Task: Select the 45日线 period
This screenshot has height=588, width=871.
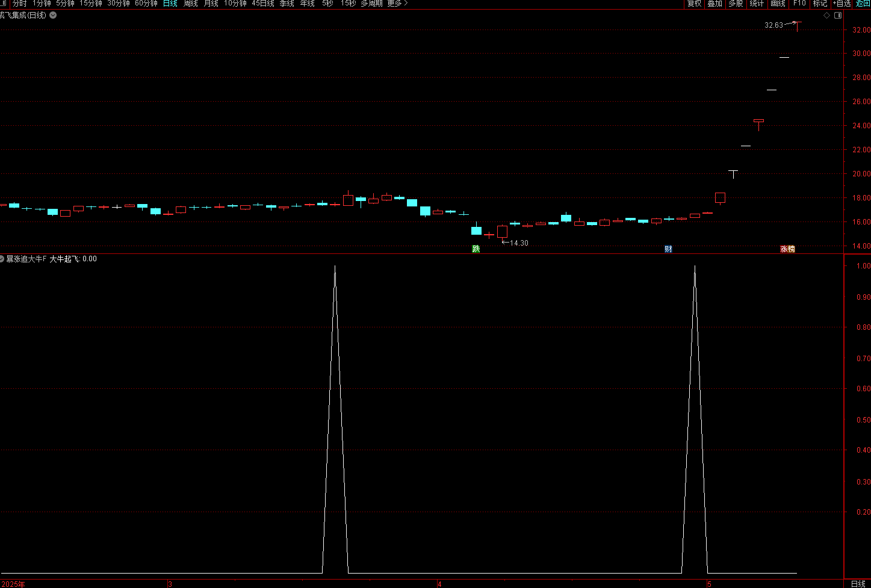Action: (263, 4)
